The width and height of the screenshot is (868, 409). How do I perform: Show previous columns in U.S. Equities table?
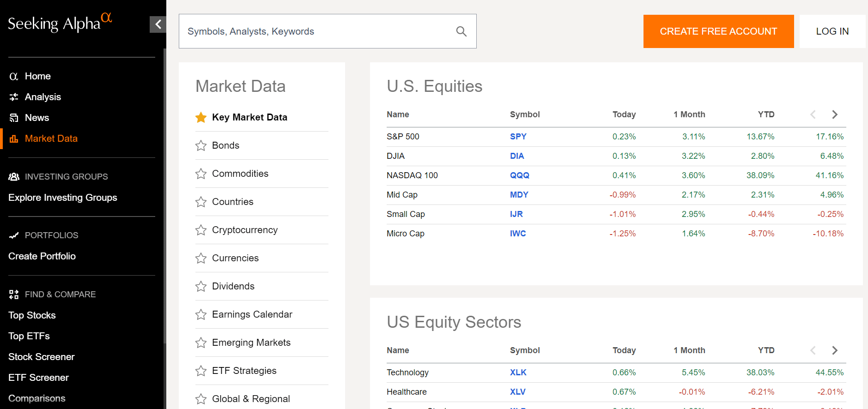click(x=813, y=114)
